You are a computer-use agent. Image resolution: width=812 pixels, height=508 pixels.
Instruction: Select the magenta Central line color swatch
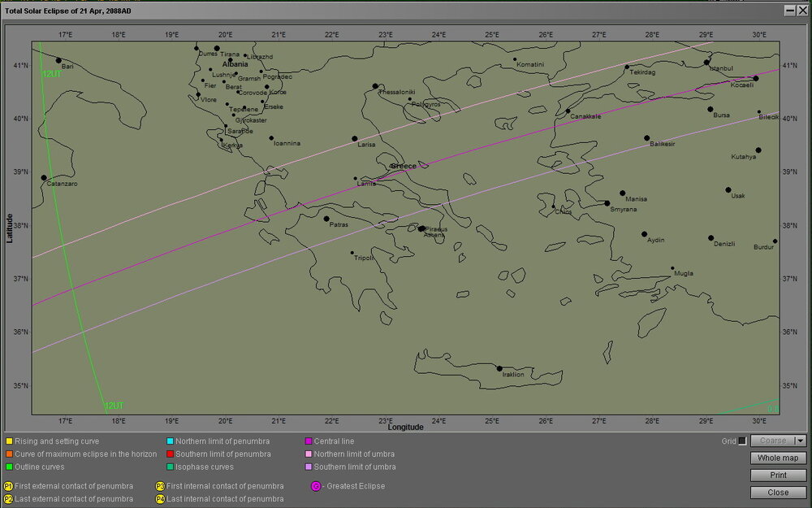(309, 441)
